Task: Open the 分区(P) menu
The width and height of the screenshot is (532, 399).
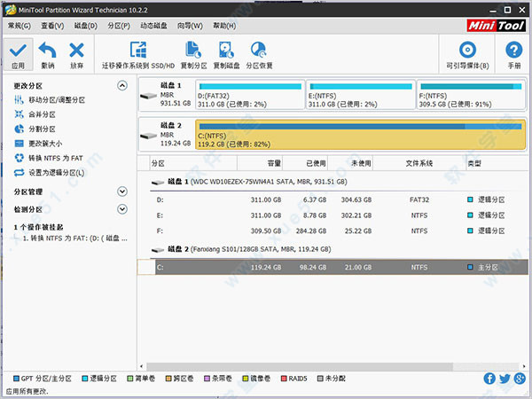Action: click(x=119, y=26)
